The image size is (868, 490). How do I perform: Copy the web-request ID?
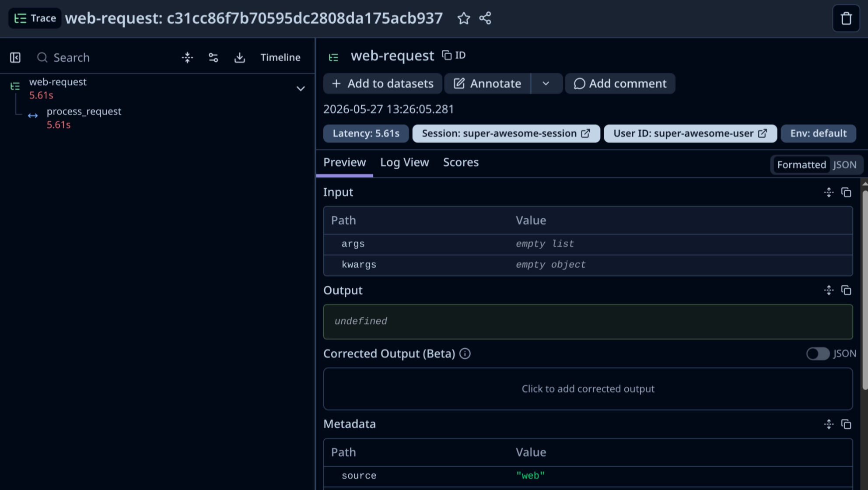click(x=454, y=55)
